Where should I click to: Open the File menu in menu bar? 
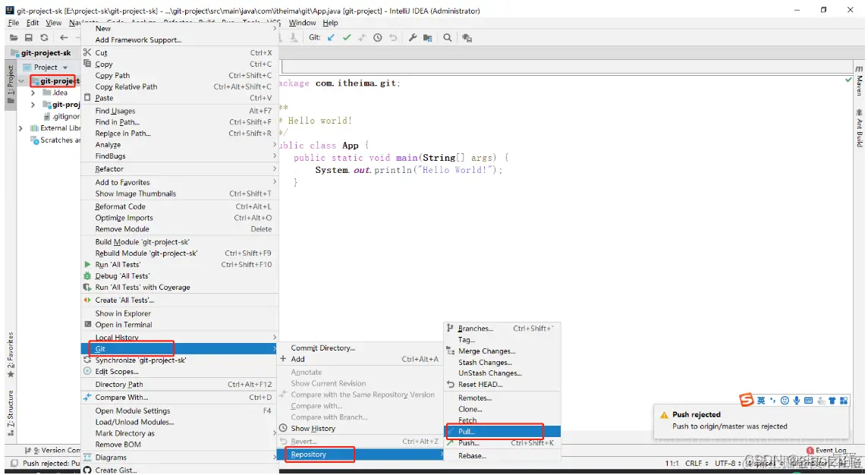click(14, 23)
